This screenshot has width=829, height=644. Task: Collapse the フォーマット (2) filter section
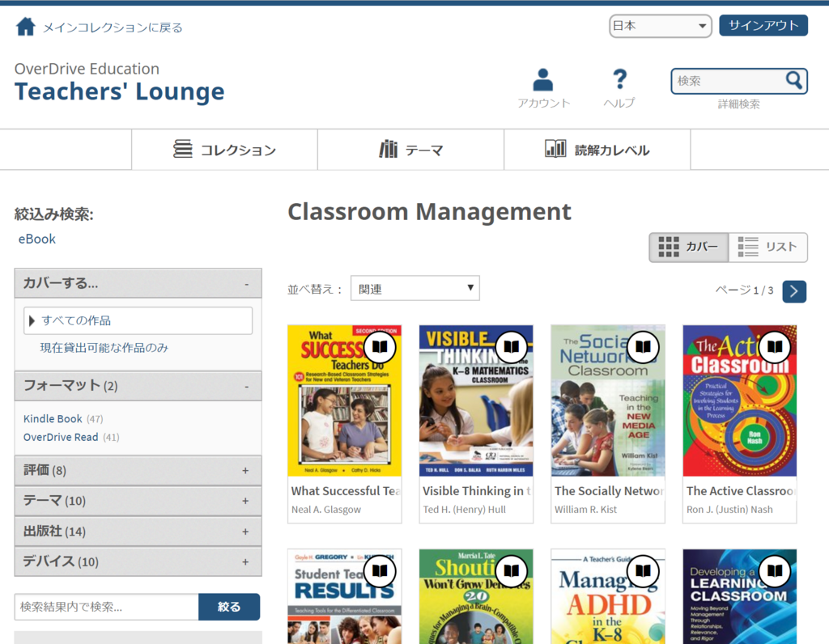click(x=138, y=386)
